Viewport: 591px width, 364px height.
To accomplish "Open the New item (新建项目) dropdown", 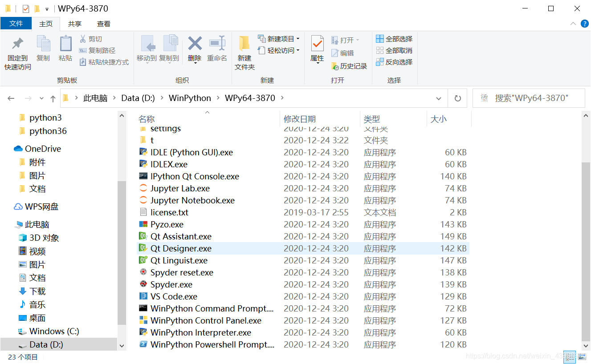I will 279,39.
